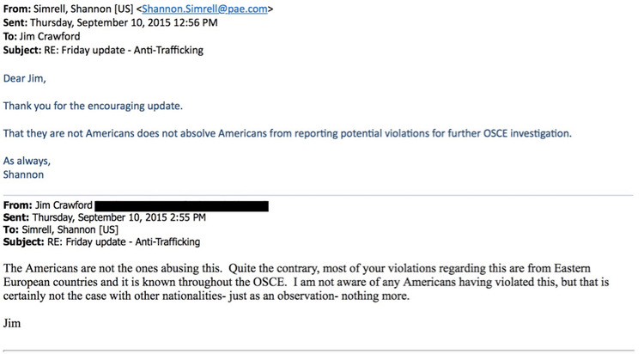Click the second "From:" Jim Crawford name

click(x=64, y=205)
